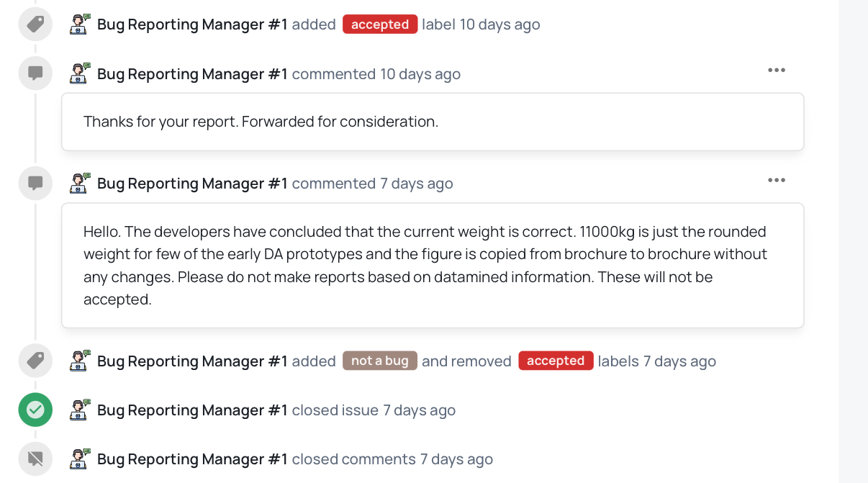Image resolution: width=868 pixels, height=483 pixels.
Task: Click the author name on the 10 days ago comment
Action: (x=192, y=74)
